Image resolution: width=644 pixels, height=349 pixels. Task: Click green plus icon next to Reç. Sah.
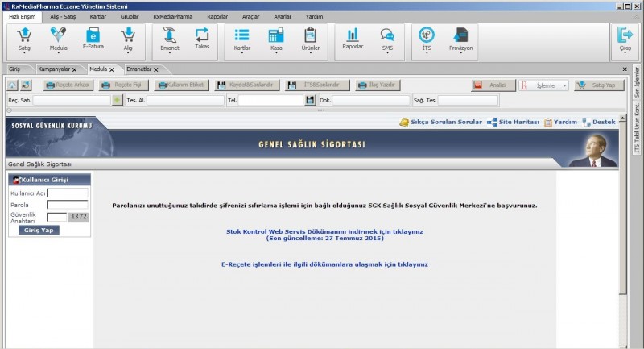[x=118, y=100]
